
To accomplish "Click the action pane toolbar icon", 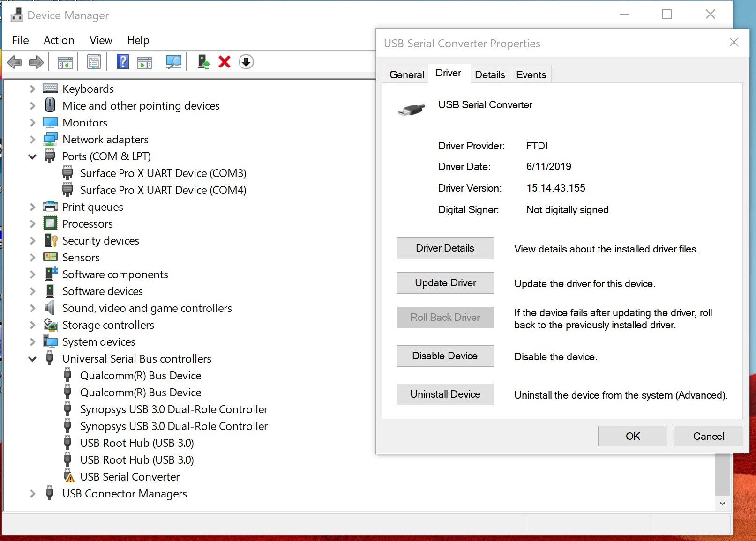I will tap(145, 62).
